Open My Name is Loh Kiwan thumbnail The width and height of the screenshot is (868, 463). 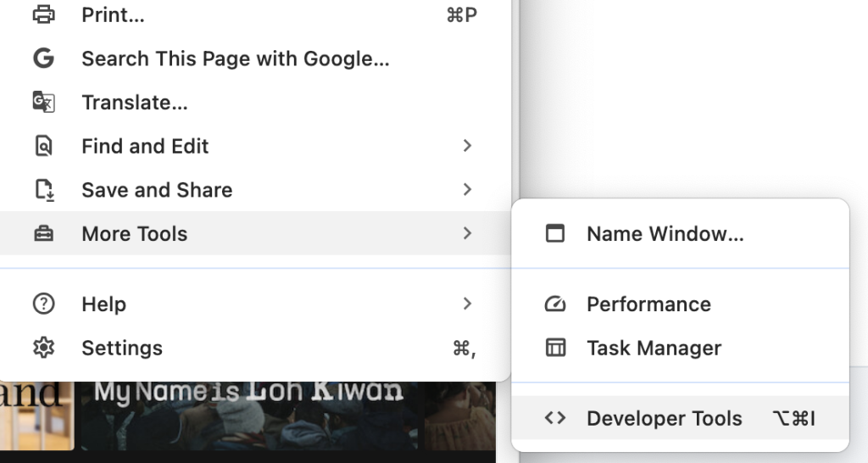coord(250,416)
